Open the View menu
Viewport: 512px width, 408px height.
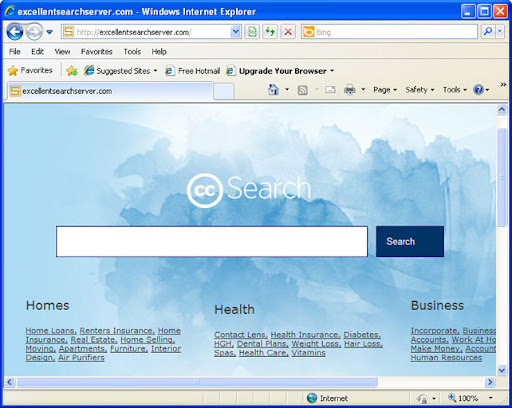click(62, 52)
